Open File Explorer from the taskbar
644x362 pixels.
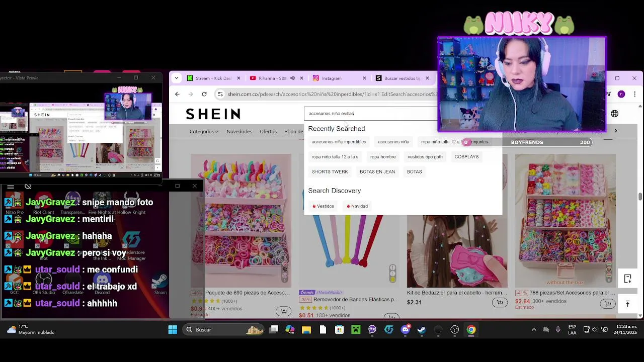[306, 330]
